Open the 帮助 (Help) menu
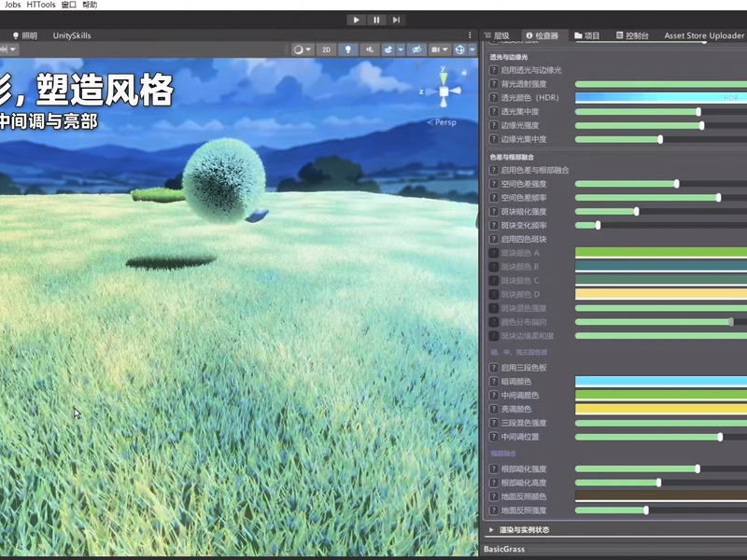 click(90, 5)
